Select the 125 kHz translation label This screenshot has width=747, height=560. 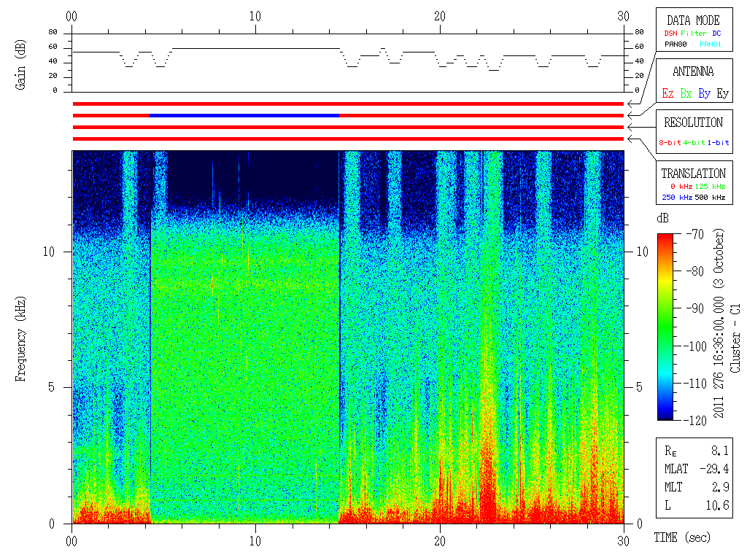[x=710, y=186]
